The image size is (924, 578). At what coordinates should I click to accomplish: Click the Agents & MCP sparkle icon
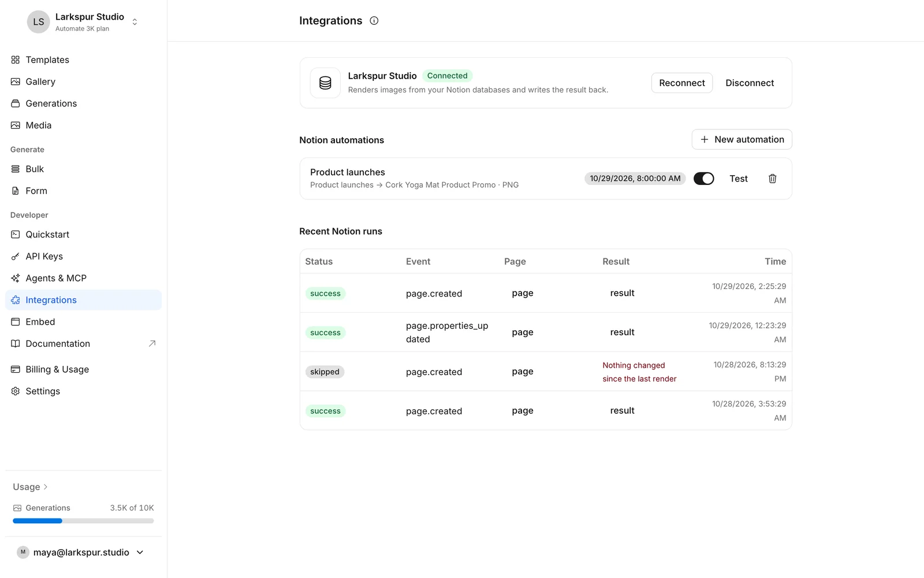(x=16, y=278)
